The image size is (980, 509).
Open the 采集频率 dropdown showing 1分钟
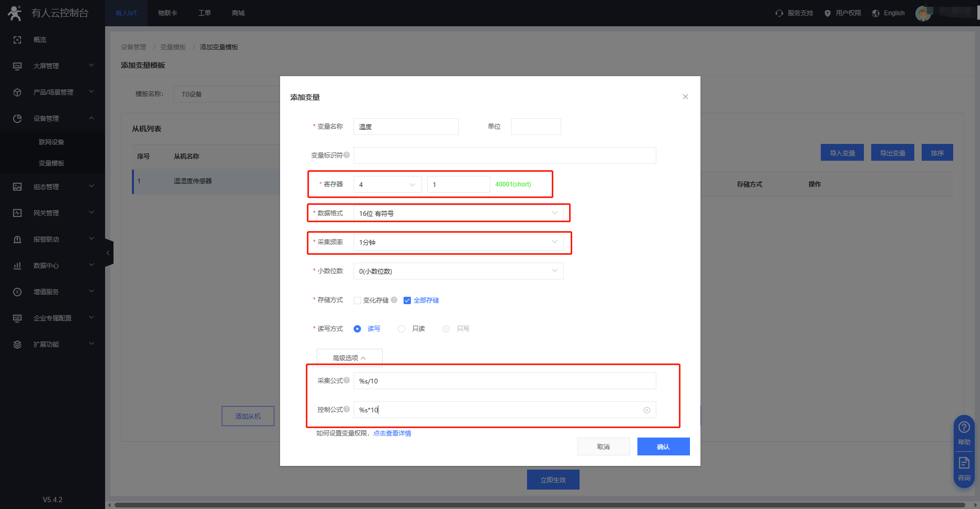[x=458, y=242]
